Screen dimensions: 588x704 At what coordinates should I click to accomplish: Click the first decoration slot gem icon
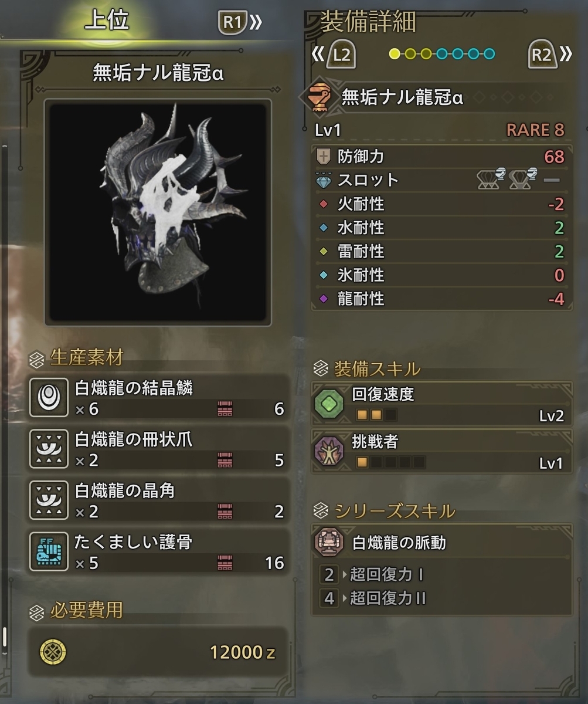pos(491,180)
